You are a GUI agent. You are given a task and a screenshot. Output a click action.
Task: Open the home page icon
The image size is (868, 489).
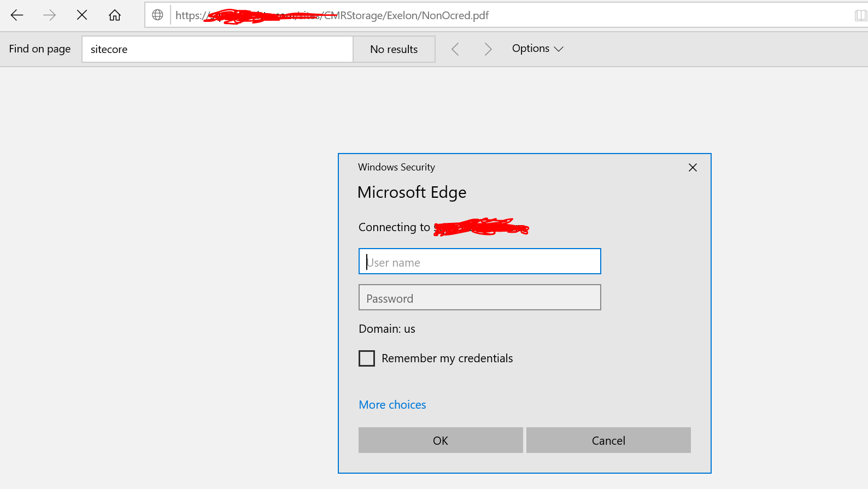(115, 15)
